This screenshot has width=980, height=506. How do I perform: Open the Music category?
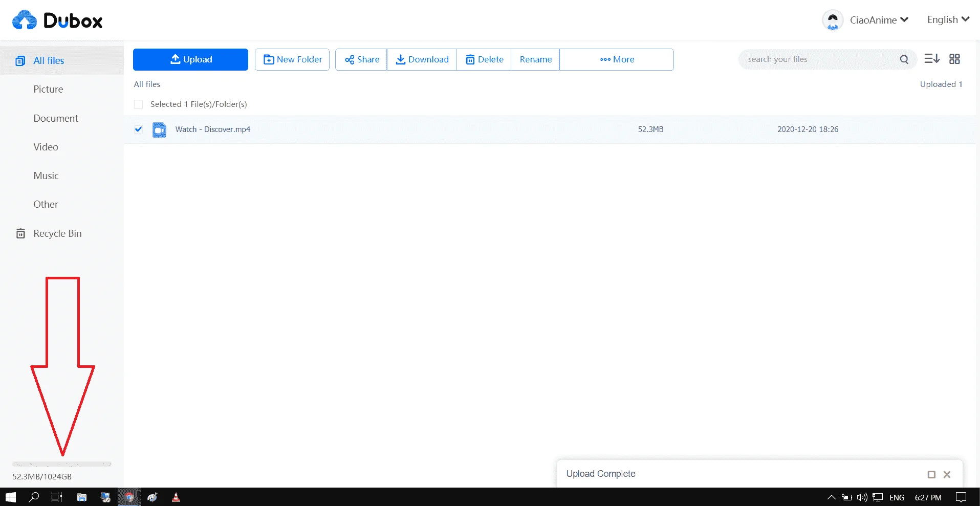[x=46, y=175]
